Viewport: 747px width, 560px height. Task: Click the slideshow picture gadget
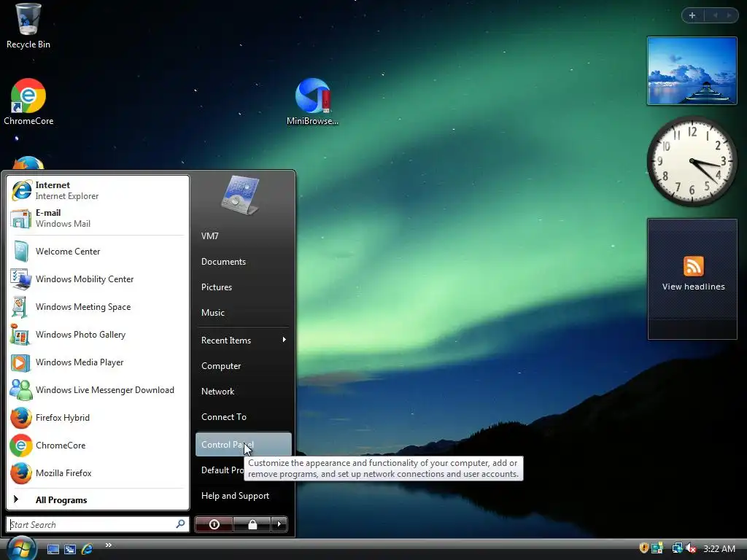coord(692,71)
